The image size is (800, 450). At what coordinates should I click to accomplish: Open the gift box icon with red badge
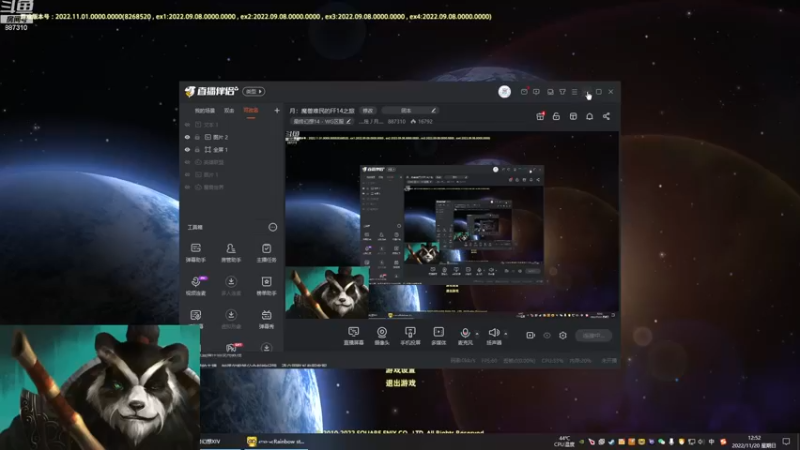[x=540, y=116]
